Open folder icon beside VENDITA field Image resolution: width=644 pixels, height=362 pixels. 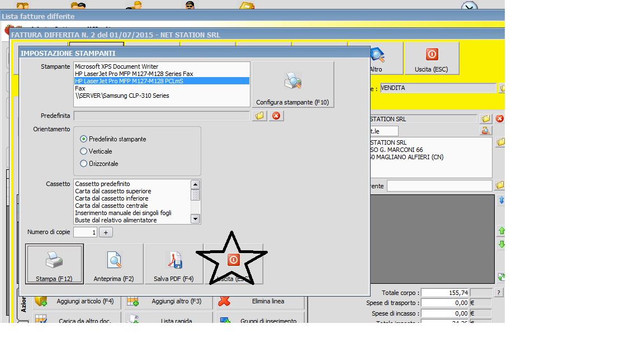502,88
